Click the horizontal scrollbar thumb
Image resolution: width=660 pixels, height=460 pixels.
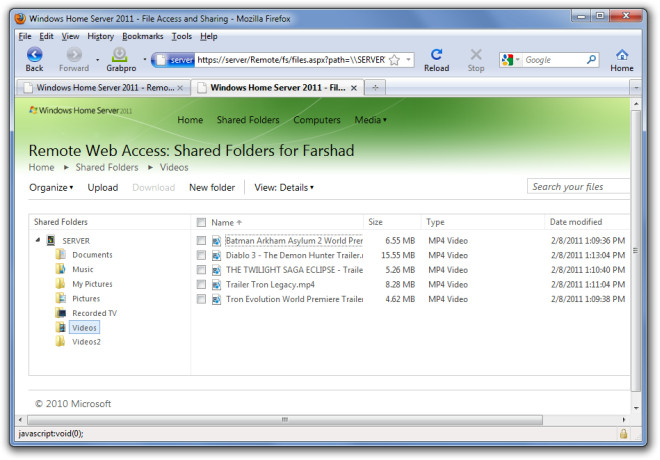click(285, 420)
